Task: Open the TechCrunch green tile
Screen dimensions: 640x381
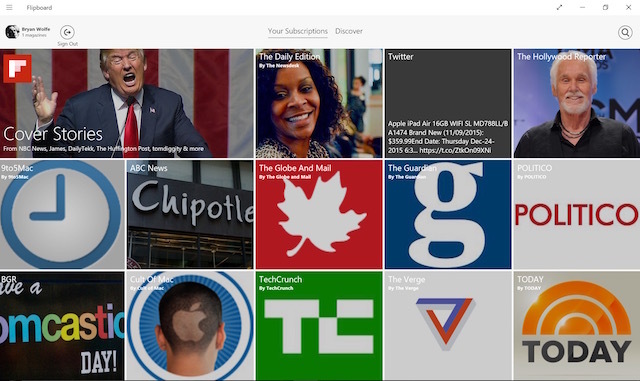Action: 319,326
